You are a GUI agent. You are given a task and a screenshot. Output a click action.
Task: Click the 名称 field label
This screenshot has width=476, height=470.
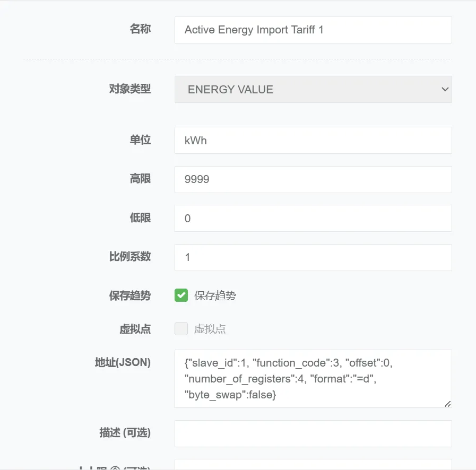141,29
